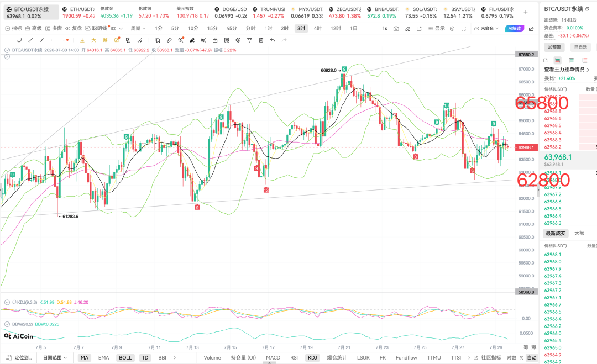Share the chart via share icon
Image resolution: width=597 pixels, height=364 pixels.
(531, 29)
